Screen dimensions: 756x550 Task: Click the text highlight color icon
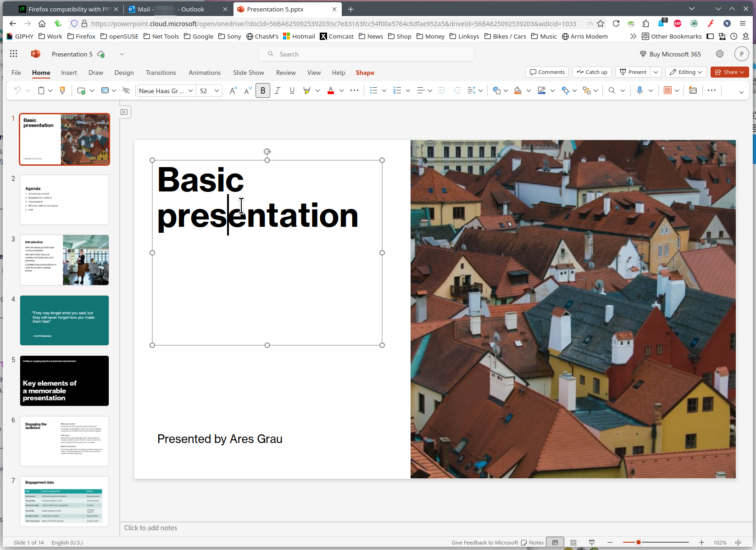pos(306,90)
